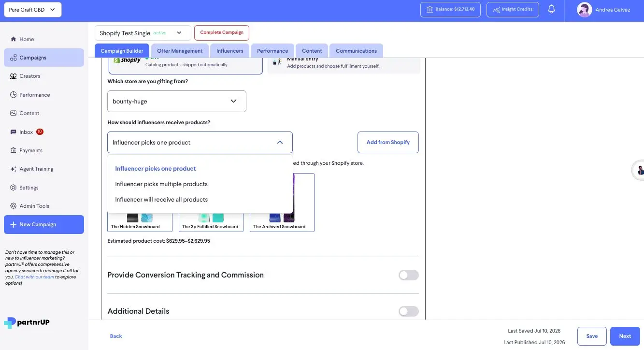
Task: Click the Complete Campaign button
Action: tap(222, 32)
